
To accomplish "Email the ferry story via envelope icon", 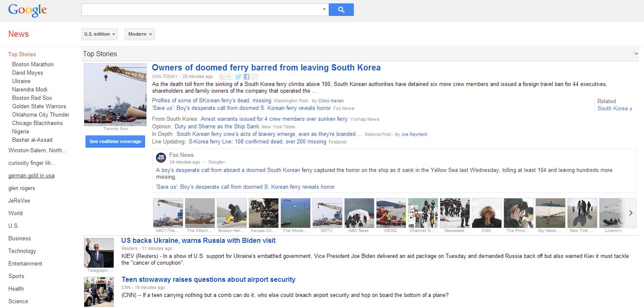I will click(x=255, y=77).
